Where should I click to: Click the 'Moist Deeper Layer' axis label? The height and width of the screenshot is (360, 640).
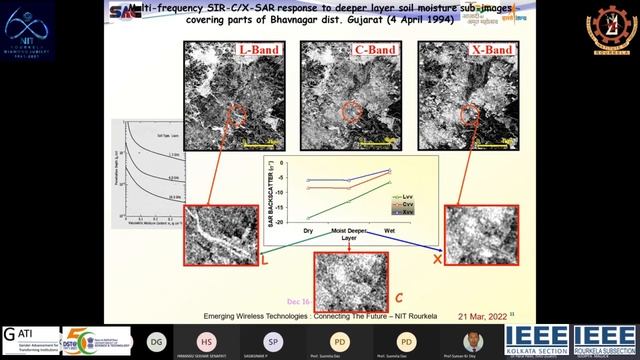click(349, 234)
